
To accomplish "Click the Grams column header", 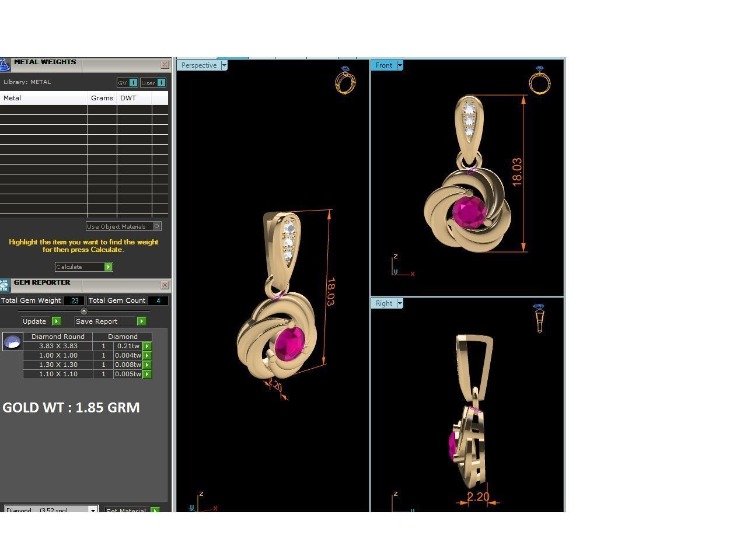I will [x=102, y=98].
